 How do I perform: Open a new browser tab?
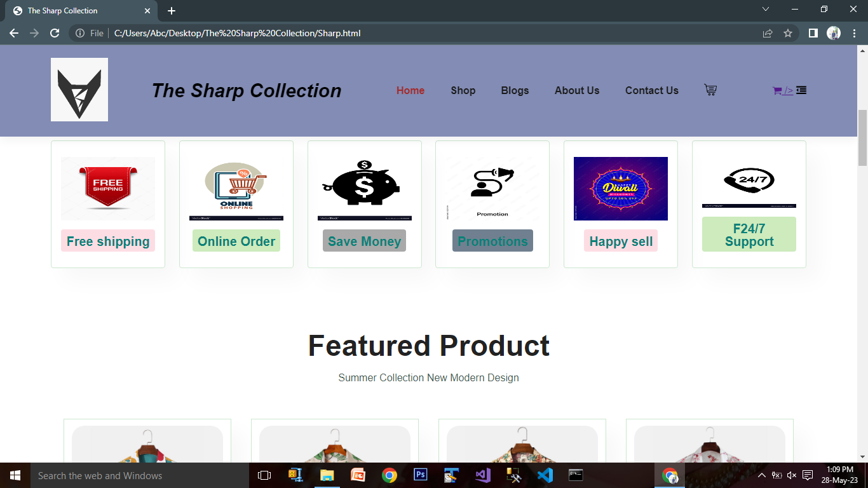(172, 11)
